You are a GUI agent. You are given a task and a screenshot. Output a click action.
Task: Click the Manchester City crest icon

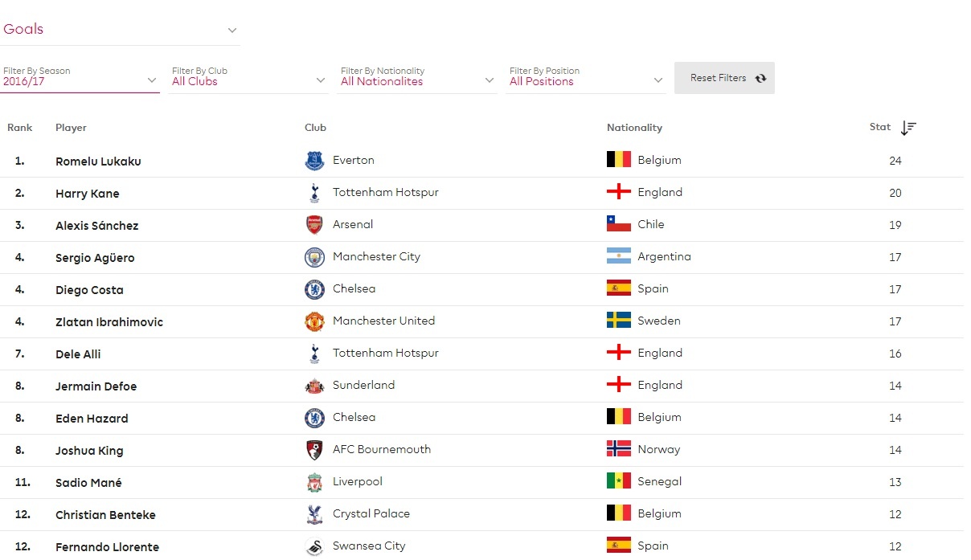point(313,255)
